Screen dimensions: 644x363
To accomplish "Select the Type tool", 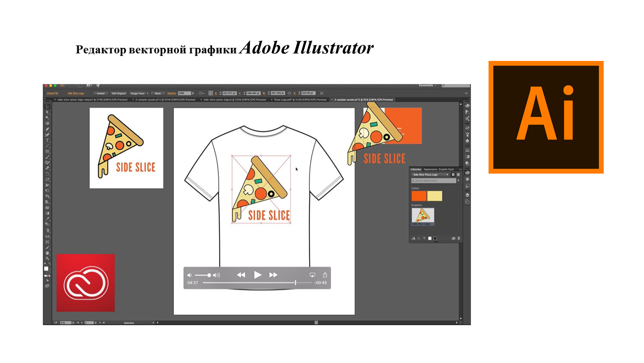I will click(x=47, y=140).
